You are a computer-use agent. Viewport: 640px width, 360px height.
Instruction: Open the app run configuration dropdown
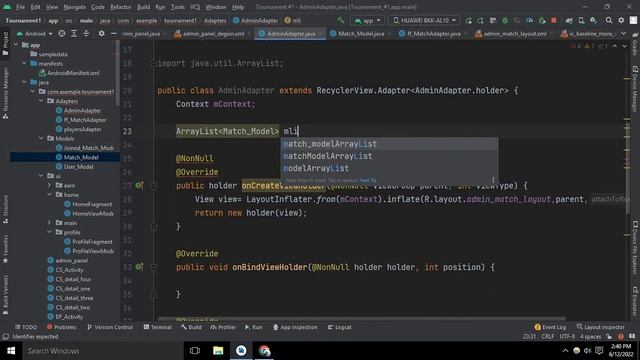[x=368, y=20]
